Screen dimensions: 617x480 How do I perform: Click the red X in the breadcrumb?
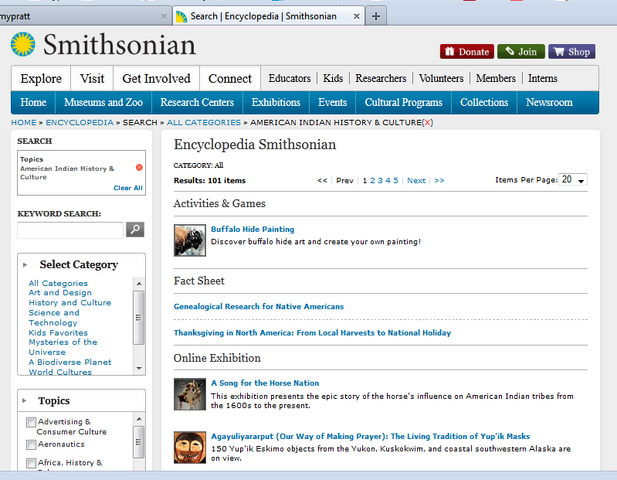click(427, 123)
